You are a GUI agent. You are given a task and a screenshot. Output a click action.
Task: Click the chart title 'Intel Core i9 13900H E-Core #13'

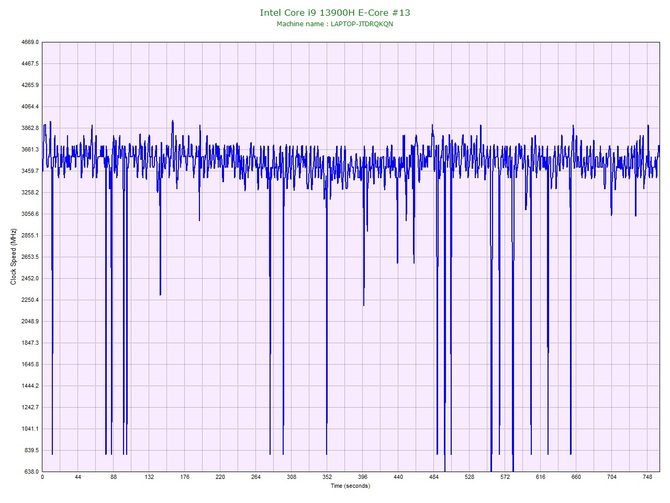tap(335, 12)
